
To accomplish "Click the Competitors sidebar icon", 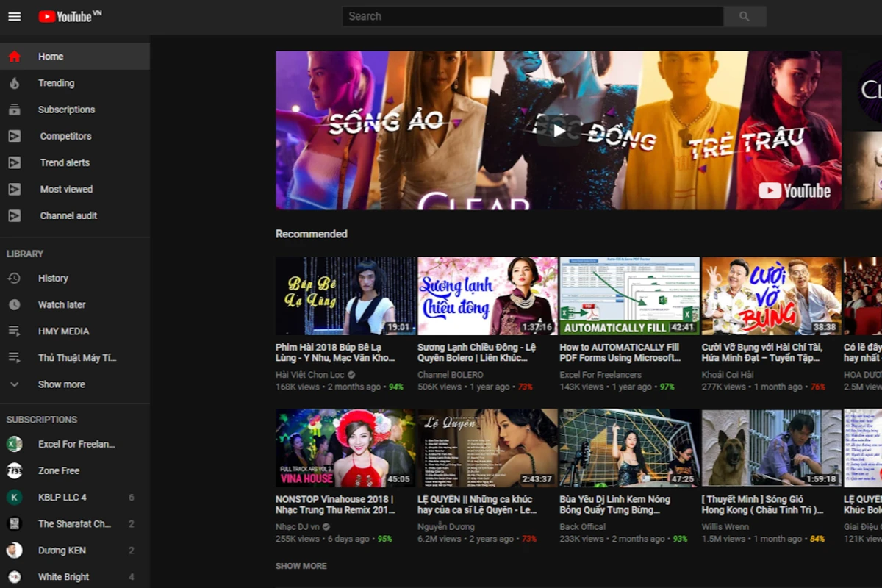I will coord(15,136).
